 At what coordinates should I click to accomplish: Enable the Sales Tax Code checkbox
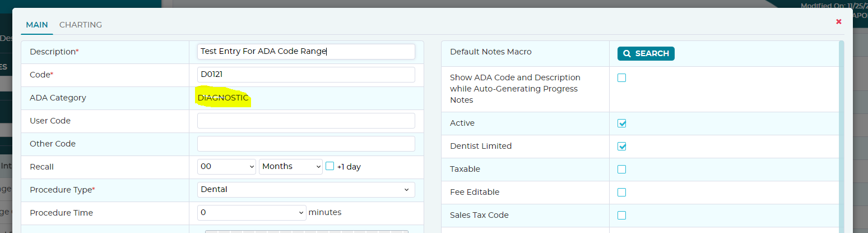(x=622, y=216)
